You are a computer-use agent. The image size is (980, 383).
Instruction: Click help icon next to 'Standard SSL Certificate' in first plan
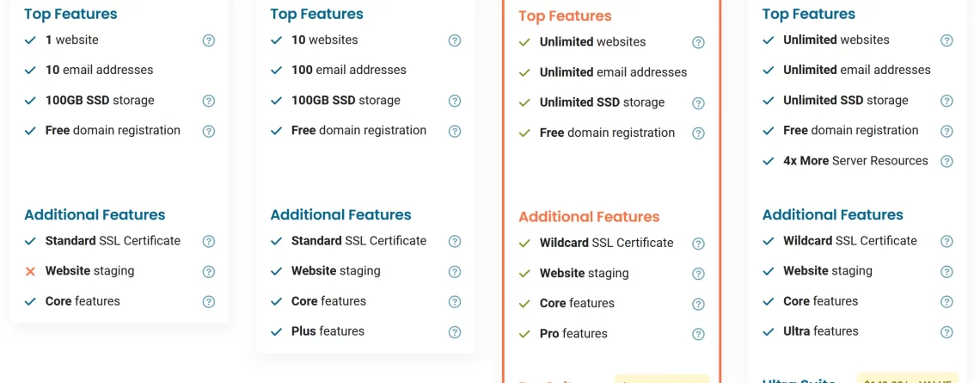pyautogui.click(x=209, y=242)
